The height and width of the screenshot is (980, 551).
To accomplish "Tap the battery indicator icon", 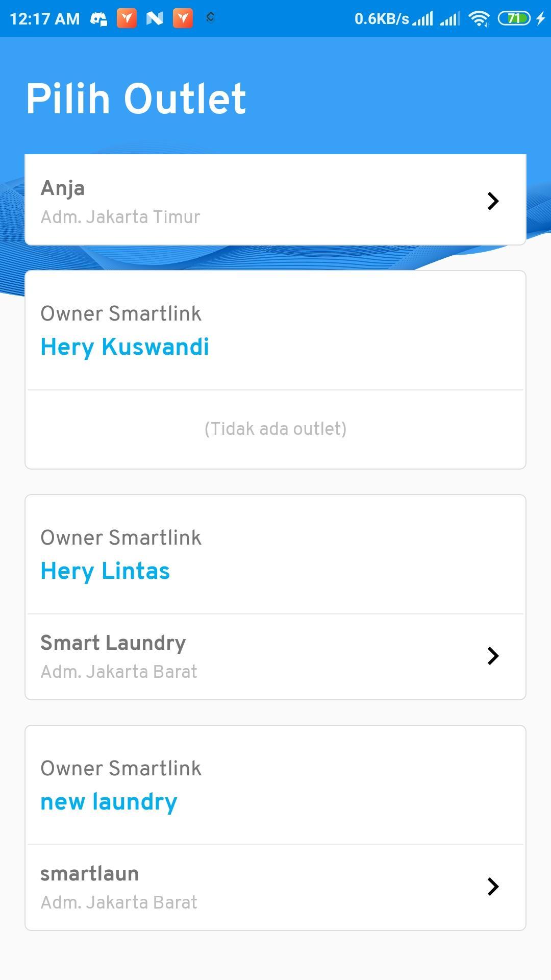I will point(514,19).
